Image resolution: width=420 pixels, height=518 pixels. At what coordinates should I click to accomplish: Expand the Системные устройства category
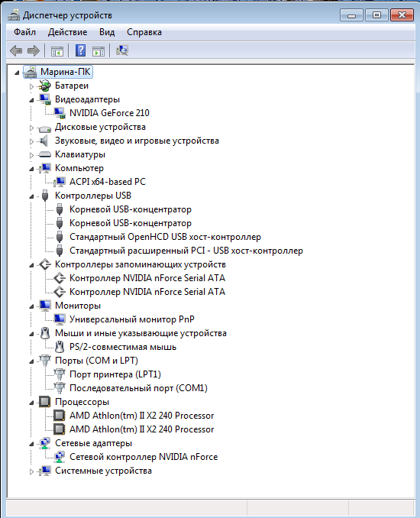point(31,471)
